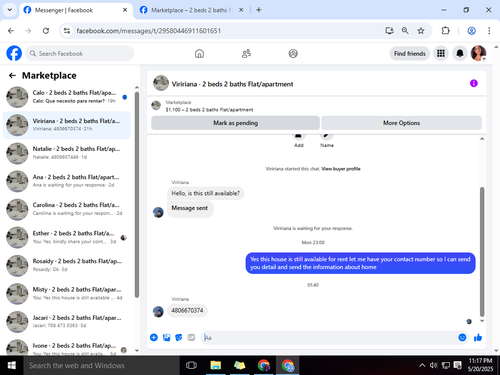Open the account profile picture menu
This screenshot has height=375, width=500.
478,53
